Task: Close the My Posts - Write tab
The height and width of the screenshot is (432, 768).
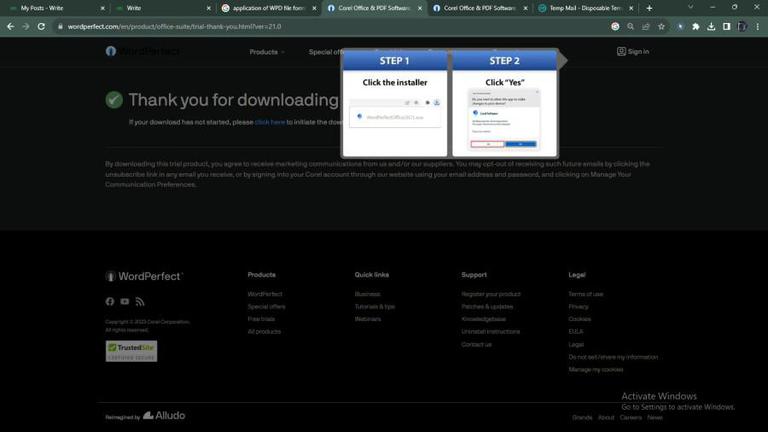Action: coord(102,8)
